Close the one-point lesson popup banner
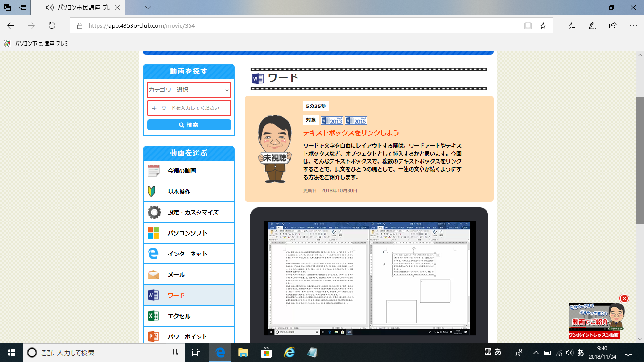The width and height of the screenshot is (644, 362). coord(624,298)
